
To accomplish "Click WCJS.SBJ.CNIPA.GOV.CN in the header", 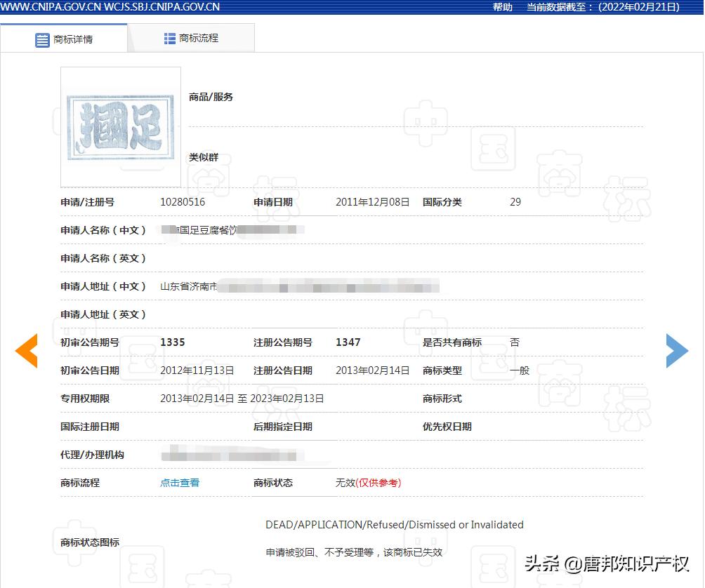I will [x=163, y=7].
